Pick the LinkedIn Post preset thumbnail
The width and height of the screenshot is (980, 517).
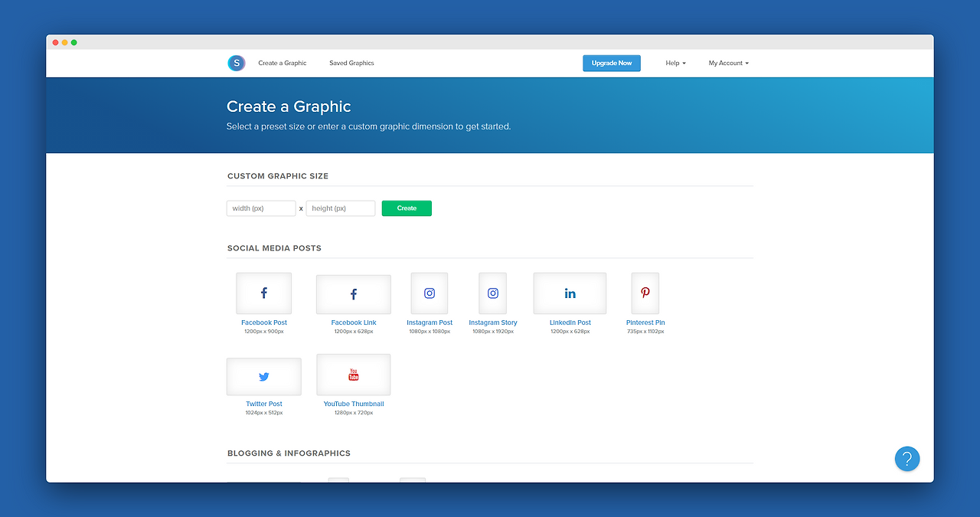(570, 293)
